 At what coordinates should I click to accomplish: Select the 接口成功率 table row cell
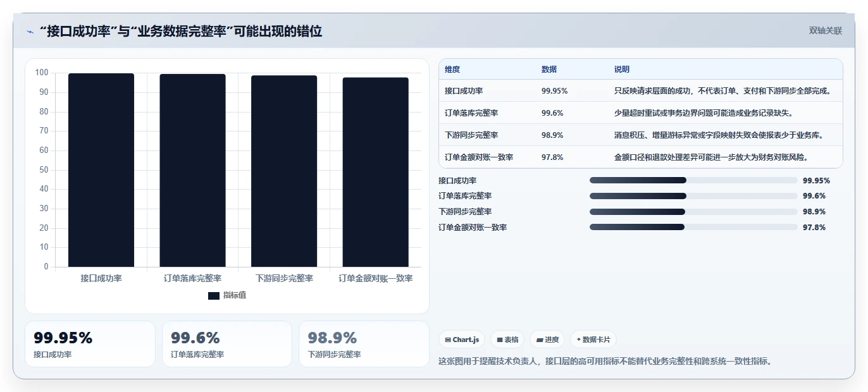[x=464, y=91]
